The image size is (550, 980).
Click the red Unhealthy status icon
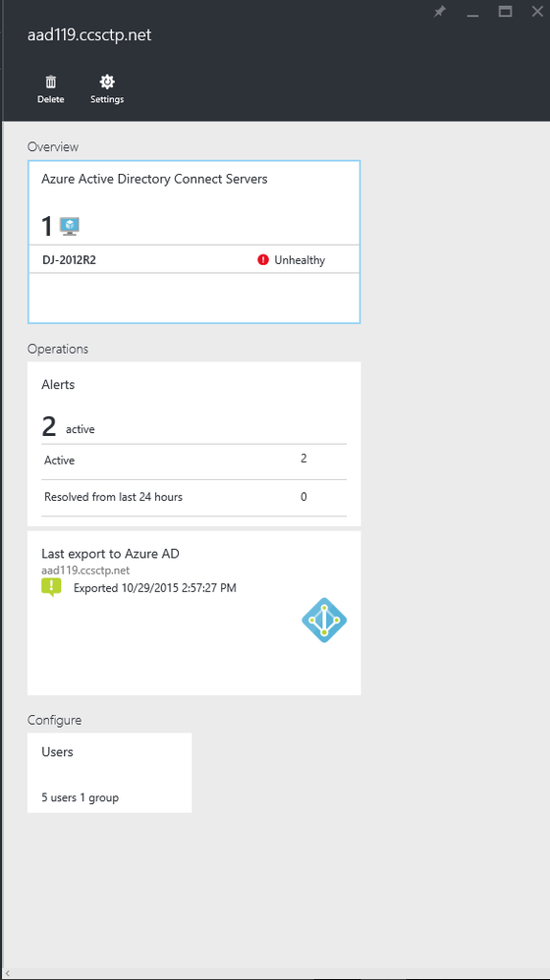pyautogui.click(x=263, y=260)
